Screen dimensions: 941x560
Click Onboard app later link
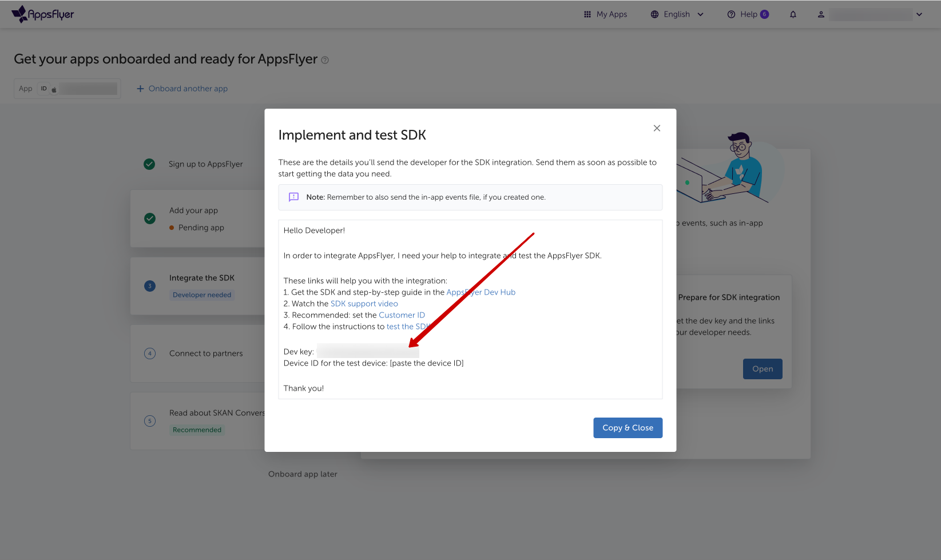303,474
